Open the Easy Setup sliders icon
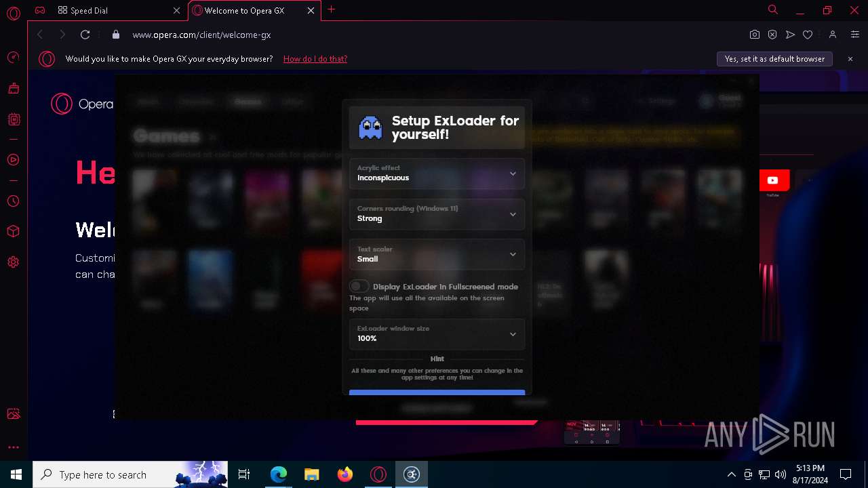Image resolution: width=868 pixels, height=488 pixels. point(854,35)
